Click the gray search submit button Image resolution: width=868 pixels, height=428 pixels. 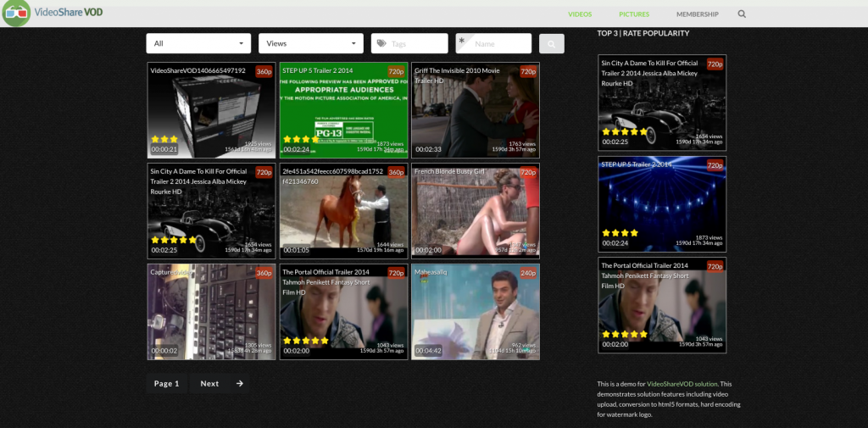point(551,44)
